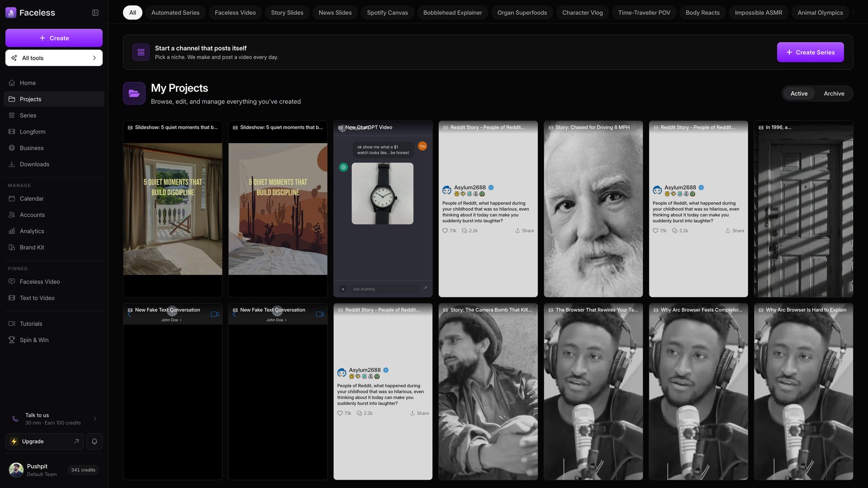Open the Pushpit Default Team account menu
868x488 pixels.
click(54, 470)
